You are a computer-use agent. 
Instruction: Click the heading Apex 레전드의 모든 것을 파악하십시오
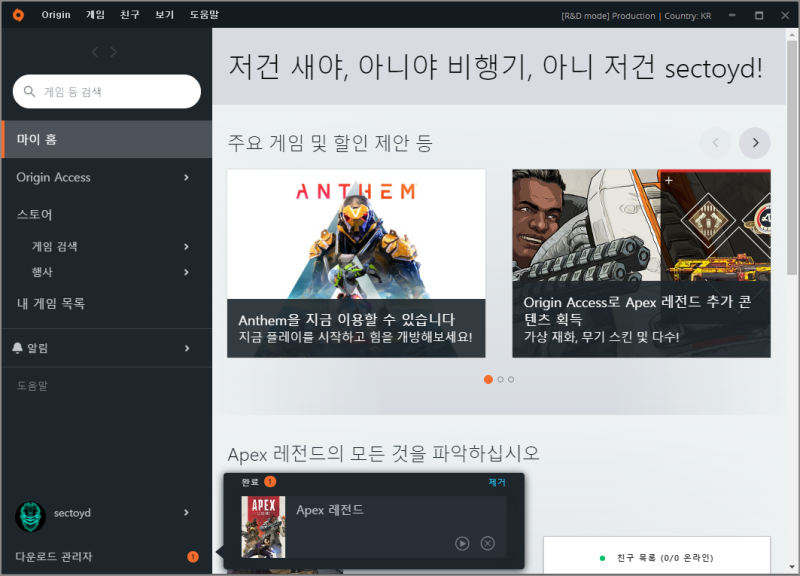(383, 453)
